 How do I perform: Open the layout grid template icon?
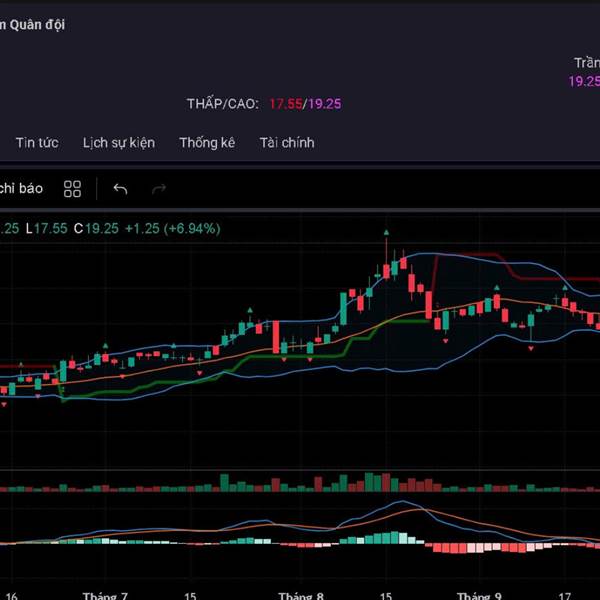[x=72, y=189]
